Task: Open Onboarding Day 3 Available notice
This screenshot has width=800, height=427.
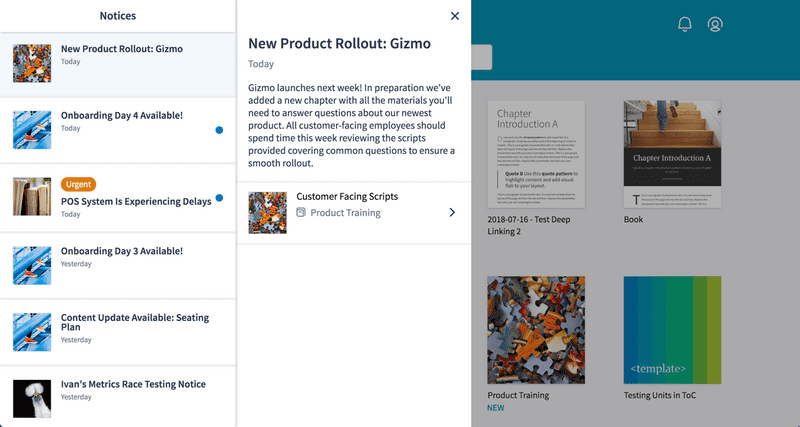Action: pos(118,266)
